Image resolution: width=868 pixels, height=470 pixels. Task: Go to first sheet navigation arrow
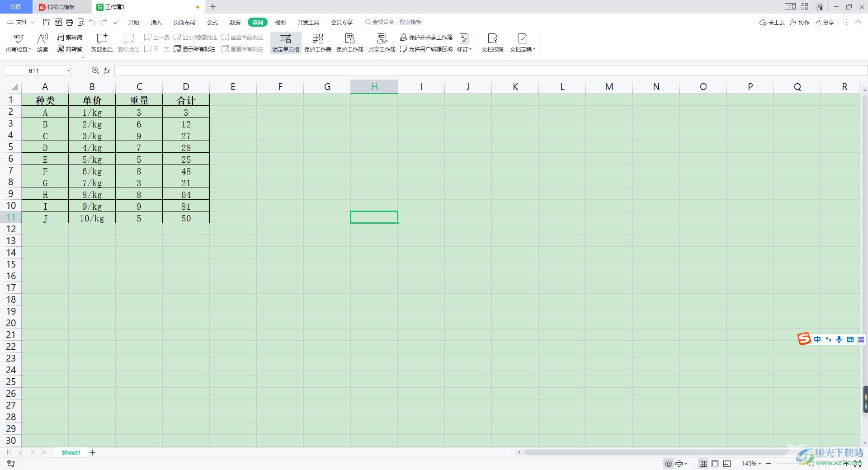point(9,452)
